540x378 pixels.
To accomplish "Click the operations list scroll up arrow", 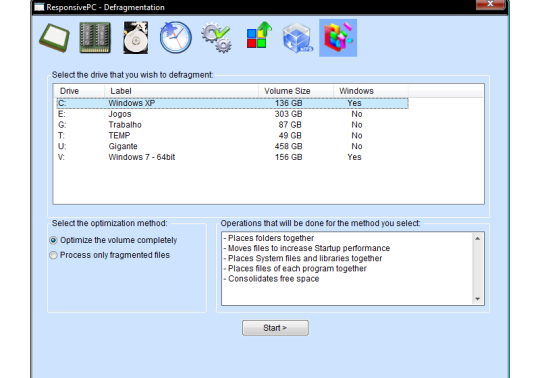I will (478, 239).
